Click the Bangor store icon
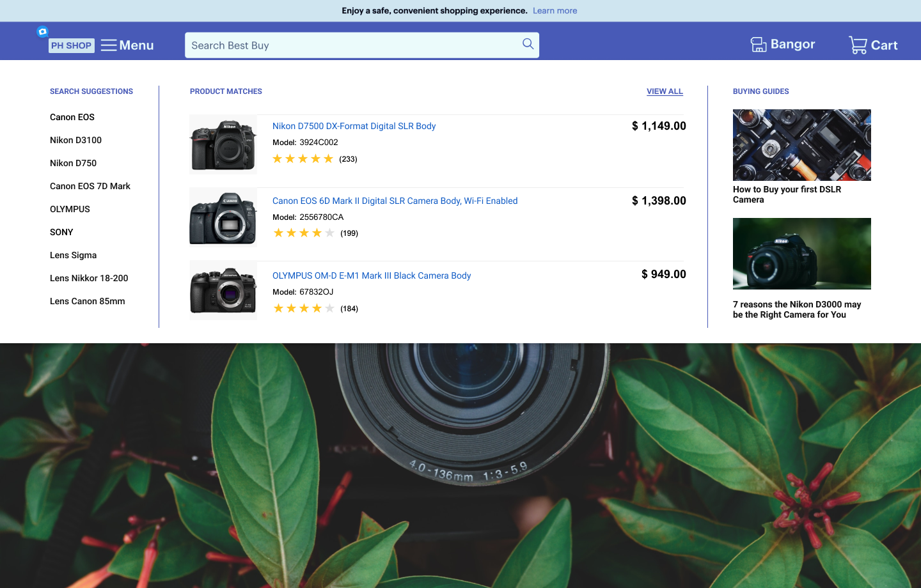 click(759, 44)
